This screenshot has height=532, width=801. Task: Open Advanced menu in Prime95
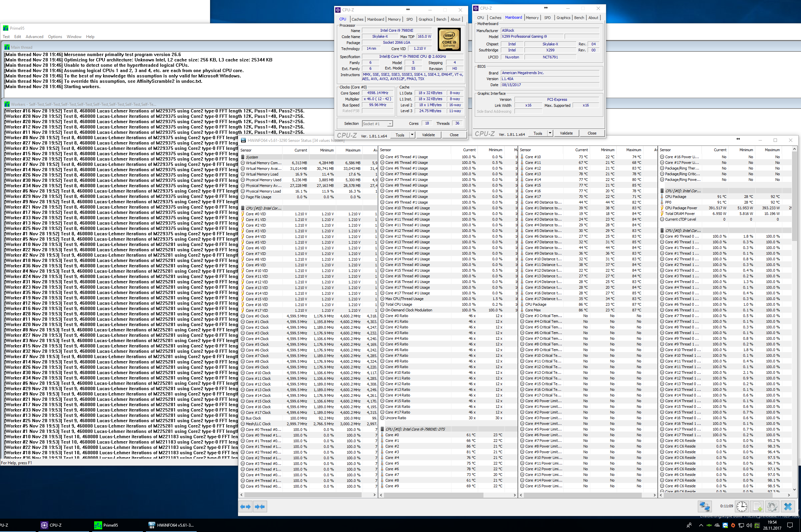pyautogui.click(x=34, y=37)
